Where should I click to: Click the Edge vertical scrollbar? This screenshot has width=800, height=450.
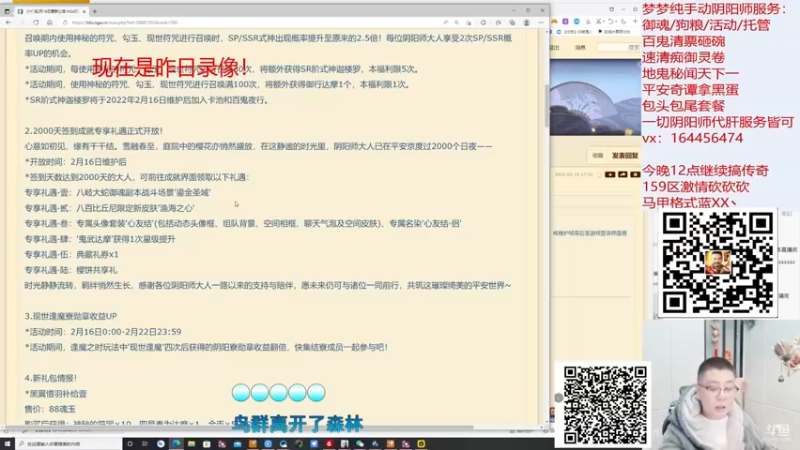[546, 106]
